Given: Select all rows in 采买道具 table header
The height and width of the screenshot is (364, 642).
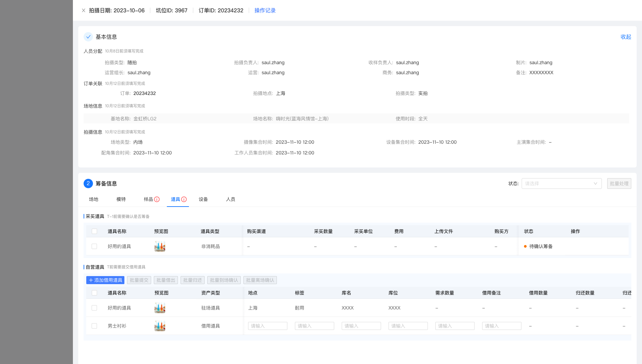Looking at the screenshot, I should pyautogui.click(x=94, y=231).
